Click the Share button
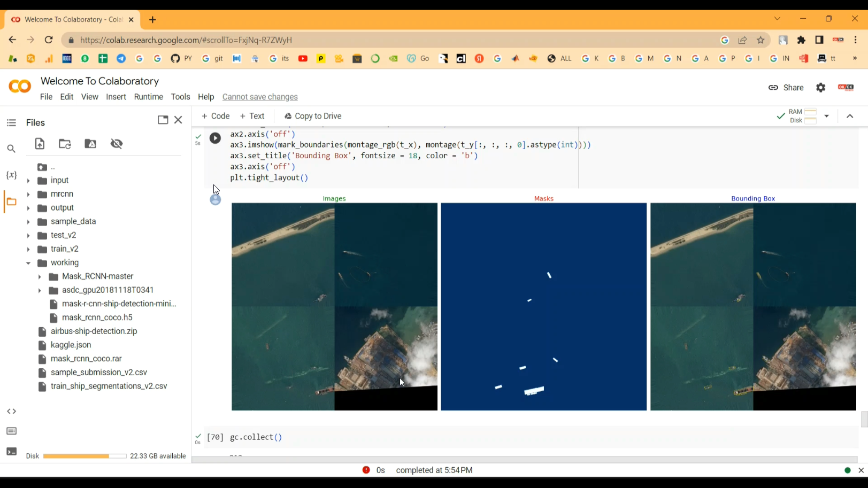Image resolution: width=868 pixels, height=488 pixels. [786, 88]
